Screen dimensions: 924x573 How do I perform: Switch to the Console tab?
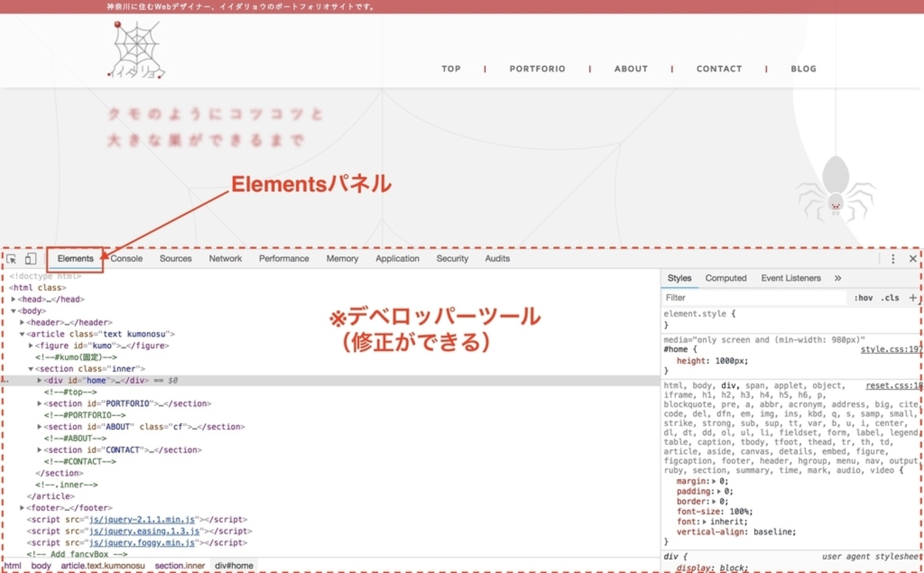(126, 258)
